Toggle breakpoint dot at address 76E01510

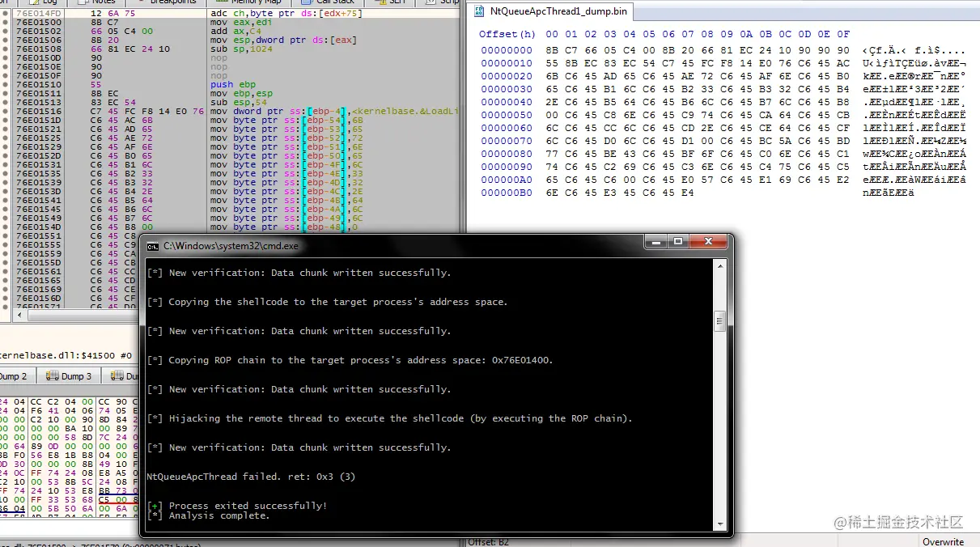click(x=6, y=85)
